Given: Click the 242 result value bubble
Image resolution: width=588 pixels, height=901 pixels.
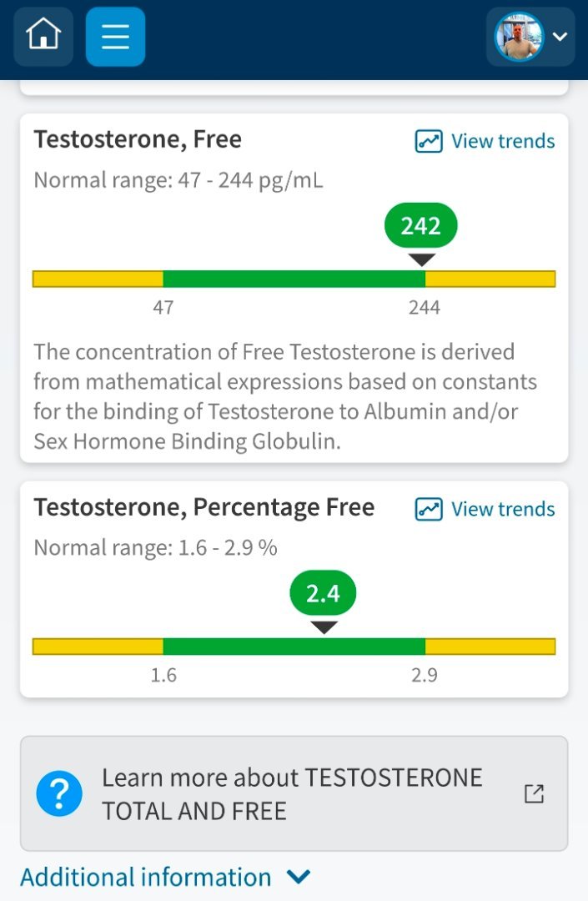Looking at the screenshot, I should (x=420, y=225).
